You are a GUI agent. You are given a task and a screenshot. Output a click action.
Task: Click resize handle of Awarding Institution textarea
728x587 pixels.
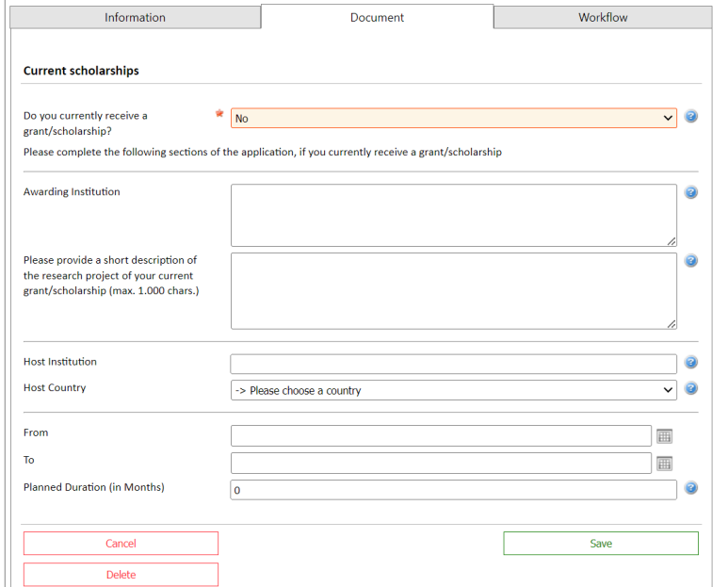click(671, 241)
